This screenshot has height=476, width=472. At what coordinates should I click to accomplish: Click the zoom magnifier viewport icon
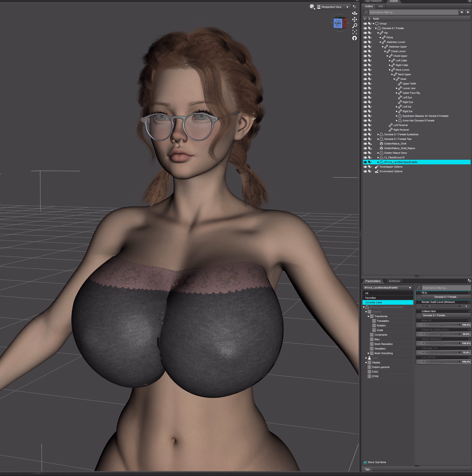(354, 26)
